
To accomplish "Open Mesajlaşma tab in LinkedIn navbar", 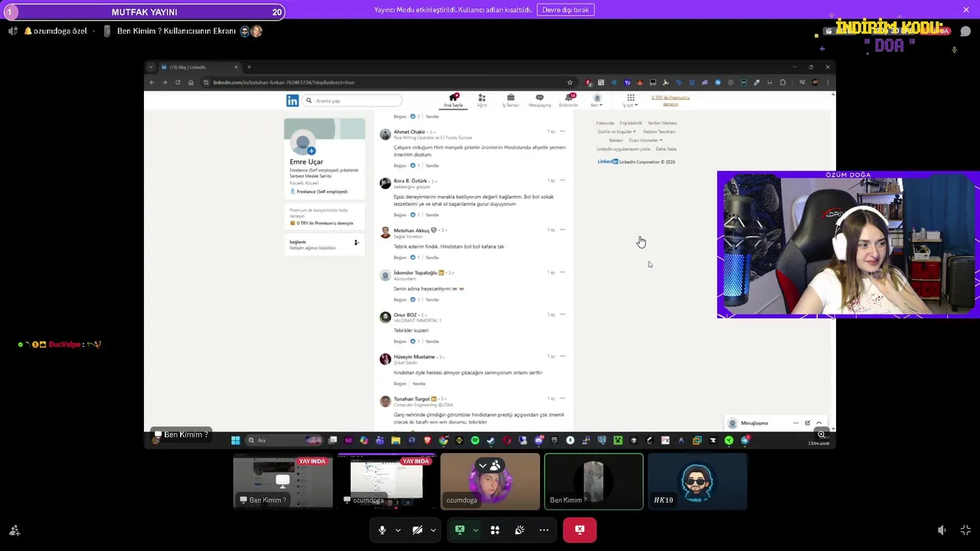I will pyautogui.click(x=539, y=100).
